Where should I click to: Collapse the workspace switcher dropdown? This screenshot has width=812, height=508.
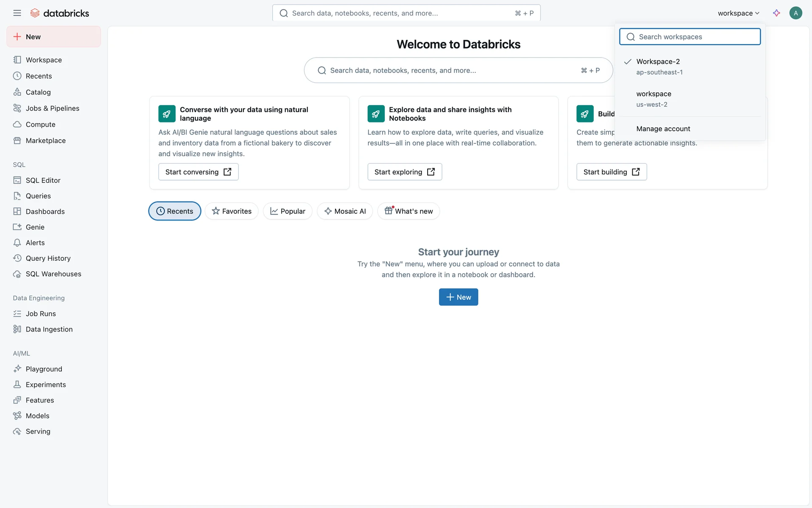738,13
